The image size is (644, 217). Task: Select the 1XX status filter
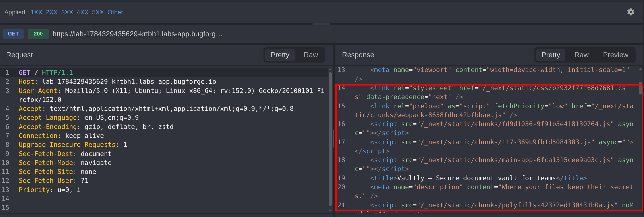(x=36, y=12)
